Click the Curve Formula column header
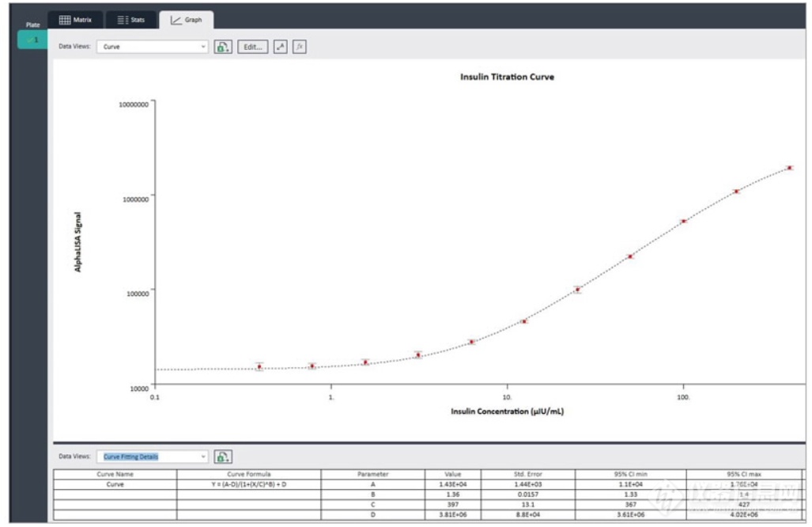Viewport: 812px width, 527px height. pyautogui.click(x=248, y=474)
